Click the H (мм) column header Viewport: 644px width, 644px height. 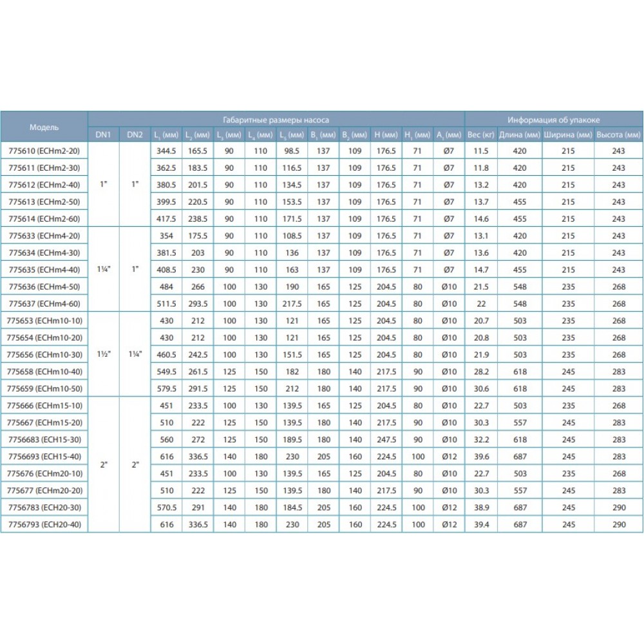(x=386, y=135)
